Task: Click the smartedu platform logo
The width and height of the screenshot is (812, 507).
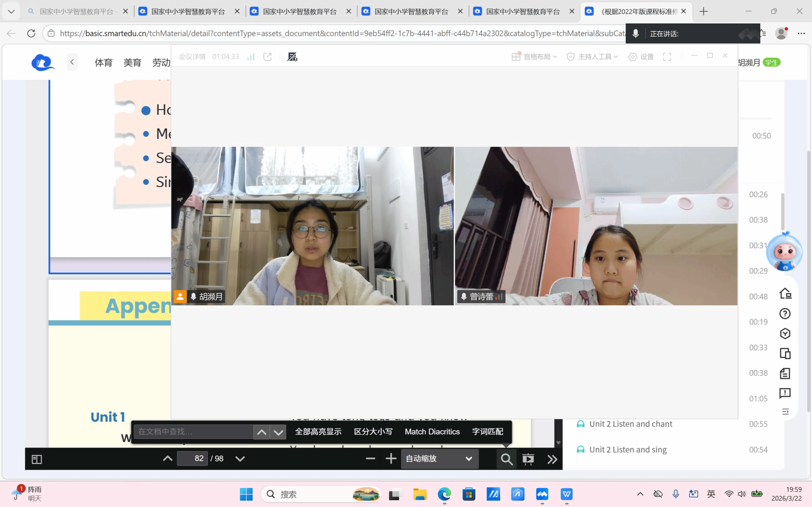Action: coord(43,62)
